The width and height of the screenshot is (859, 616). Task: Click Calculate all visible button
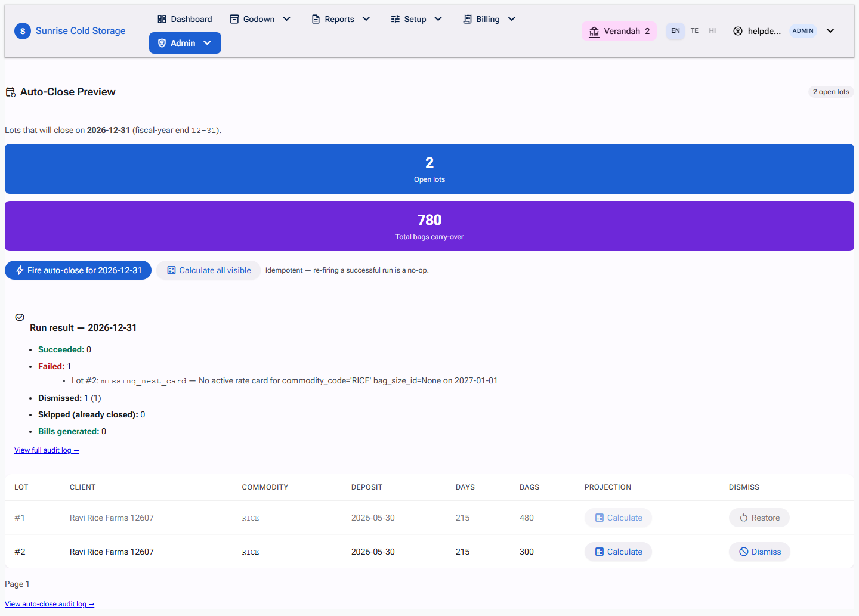pyautogui.click(x=209, y=270)
